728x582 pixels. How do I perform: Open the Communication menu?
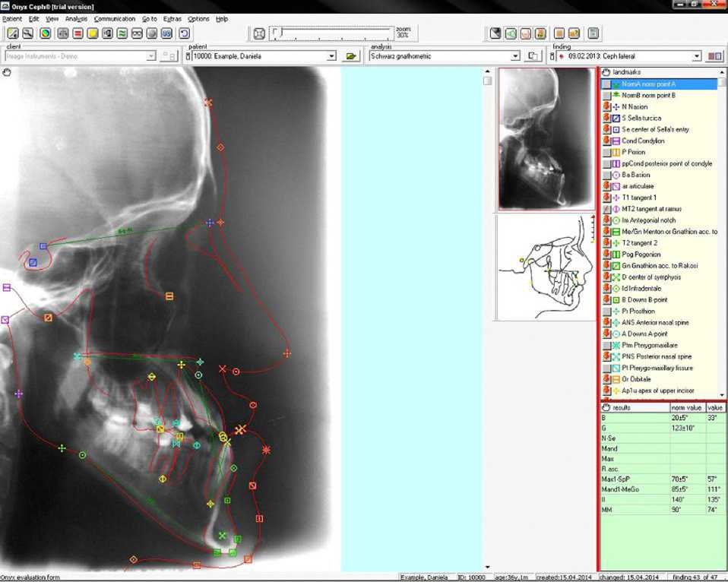[x=115, y=19]
